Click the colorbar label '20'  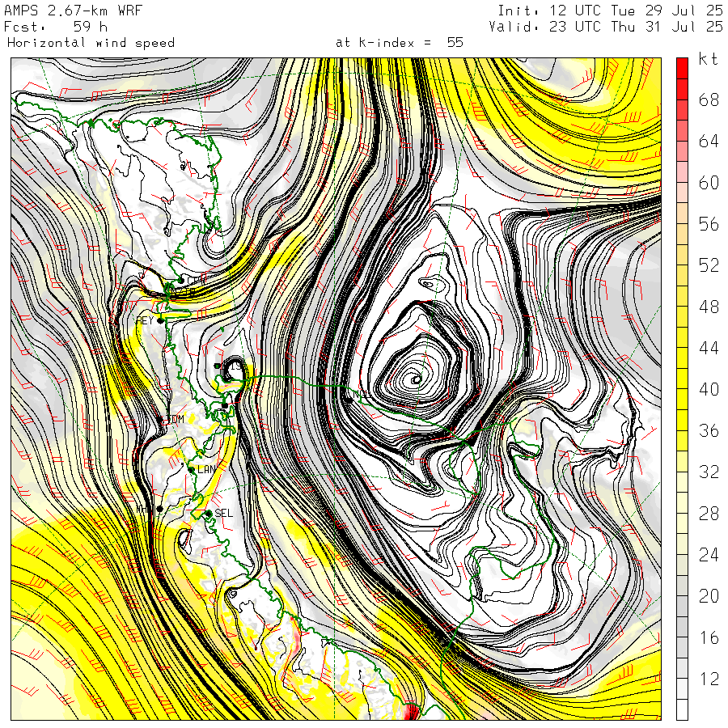click(x=709, y=596)
